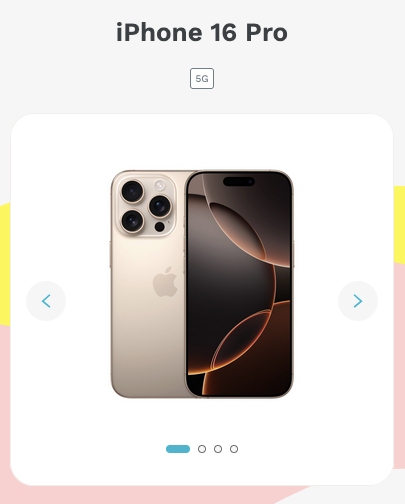
Task: Click the camera flash on the phone
Action: tap(160, 185)
